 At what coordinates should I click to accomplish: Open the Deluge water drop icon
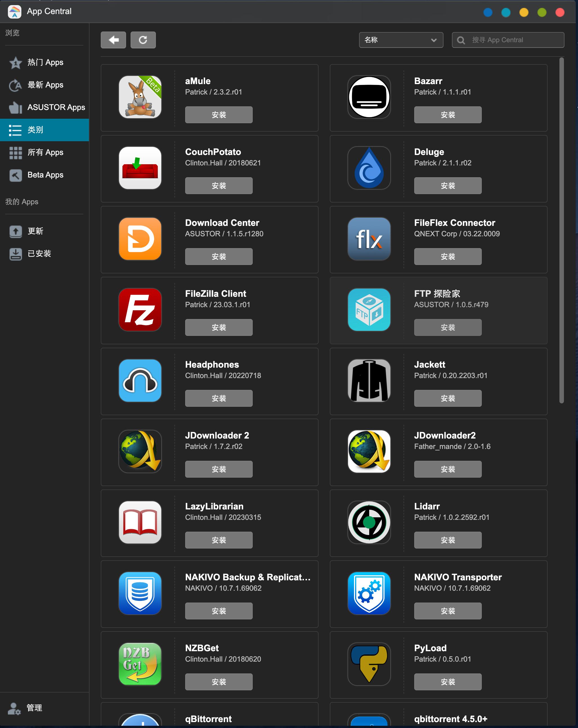click(369, 168)
